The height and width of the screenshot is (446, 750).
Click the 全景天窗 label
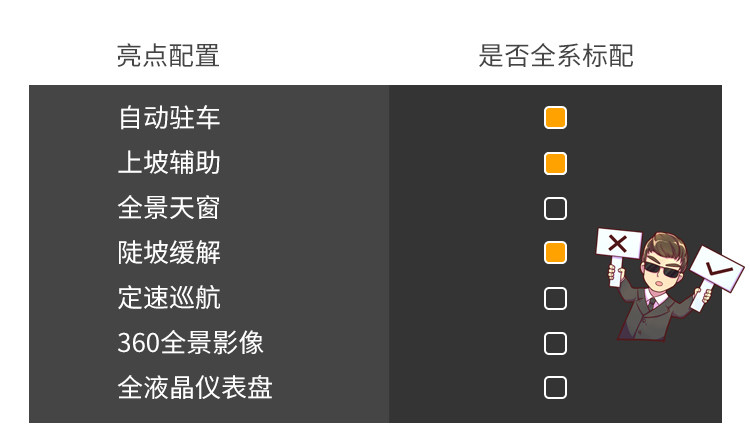tap(169, 208)
